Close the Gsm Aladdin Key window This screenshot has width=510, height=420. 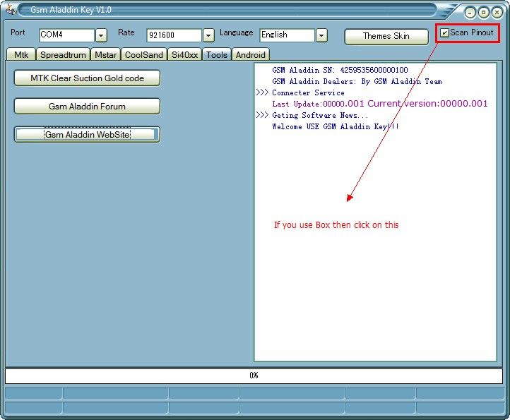point(497,13)
